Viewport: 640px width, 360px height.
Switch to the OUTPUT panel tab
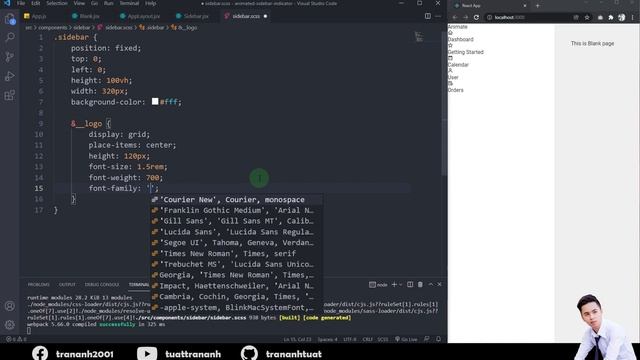click(x=67, y=284)
